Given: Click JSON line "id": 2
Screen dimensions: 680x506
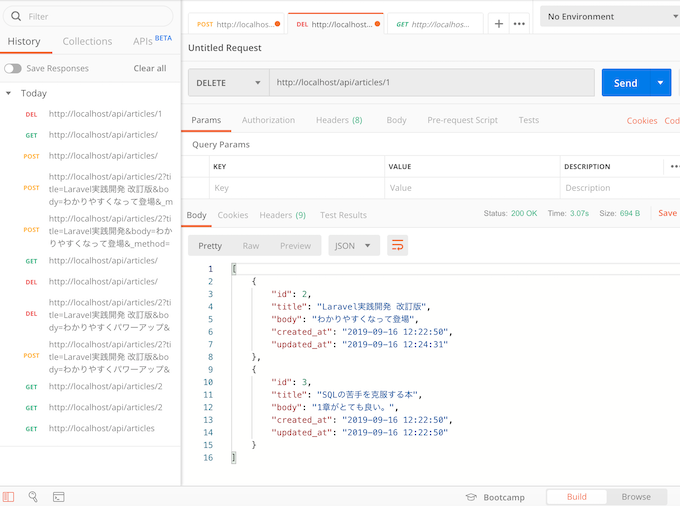Looking at the screenshot, I should [x=291, y=294].
